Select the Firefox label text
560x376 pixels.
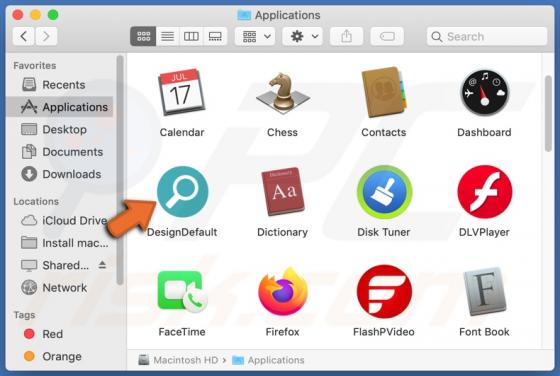pos(282,332)
